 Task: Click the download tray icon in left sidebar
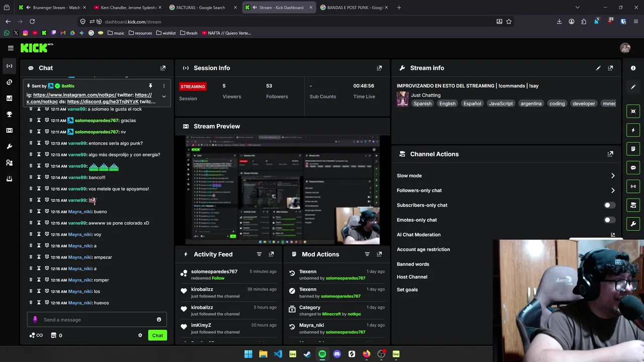[9, 178]
